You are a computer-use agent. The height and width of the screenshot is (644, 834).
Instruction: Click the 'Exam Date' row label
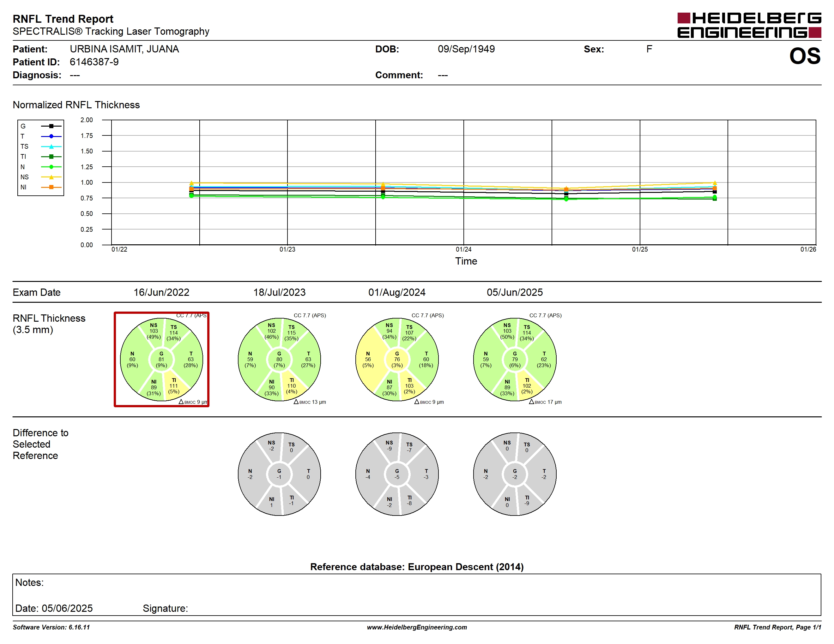click(36, 292)
